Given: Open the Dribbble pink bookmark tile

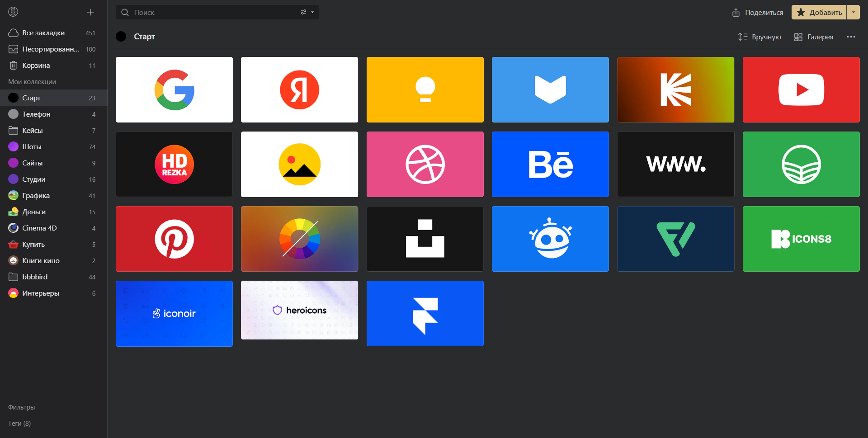Looking at the screenshot, I should tap(425, 164).
